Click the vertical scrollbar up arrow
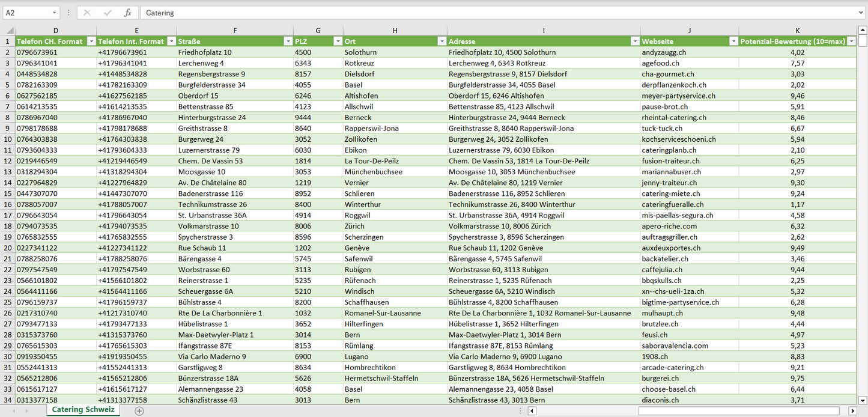 [x=863, y=31]
